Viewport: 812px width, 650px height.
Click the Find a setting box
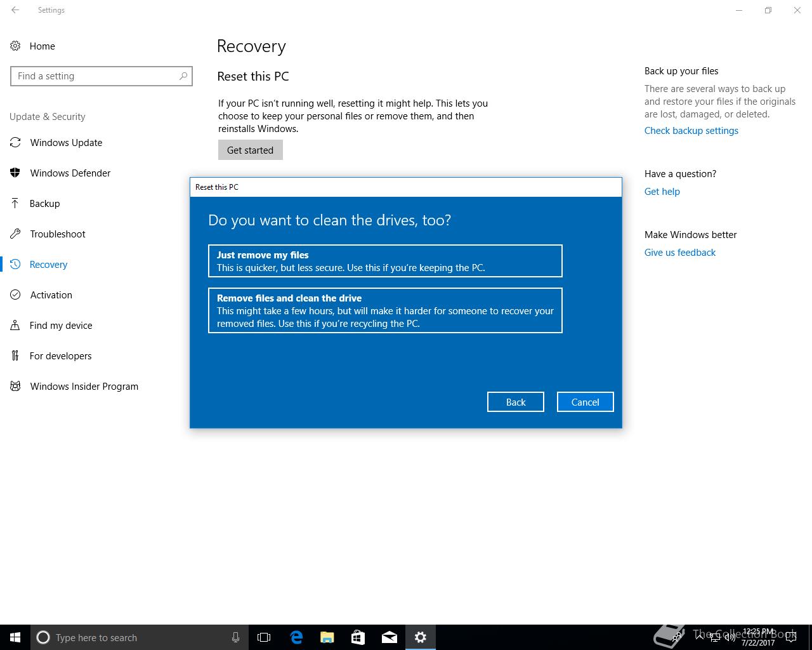[101, 76]
